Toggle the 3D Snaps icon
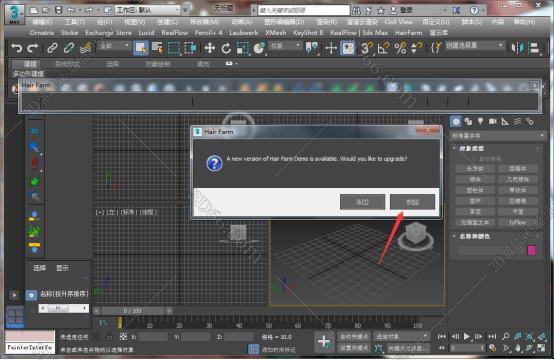Viewport: 554px width, 360px height. tap(367, 48)
